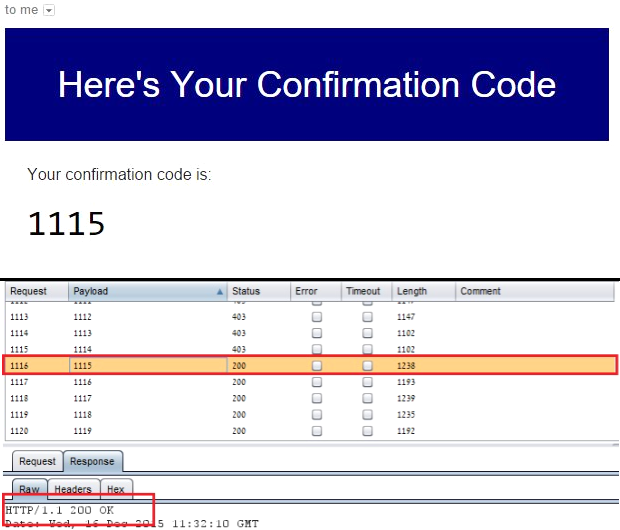Expand the 'to me' recipient details dropdown

[49, 10]
